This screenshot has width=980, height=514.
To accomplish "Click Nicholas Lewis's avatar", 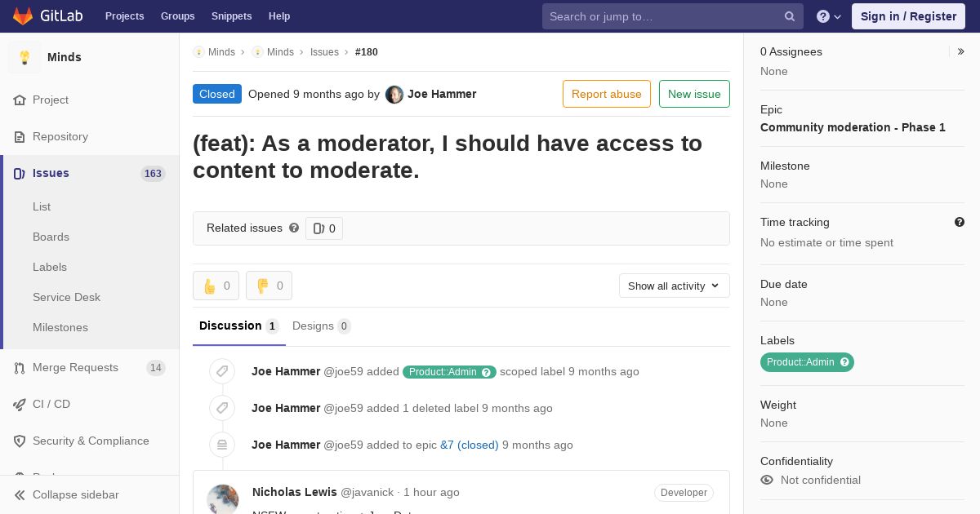I will (223, 500).
